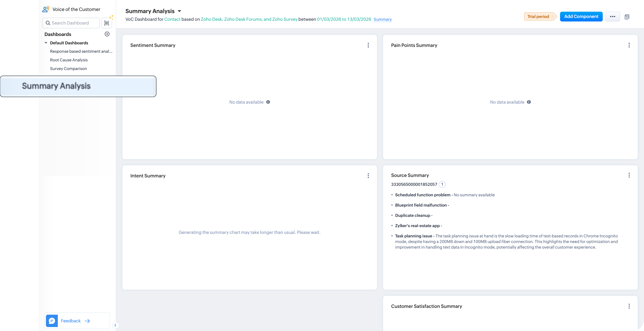
Task: Open the more options ellipsis button
Action: [612, 17]
